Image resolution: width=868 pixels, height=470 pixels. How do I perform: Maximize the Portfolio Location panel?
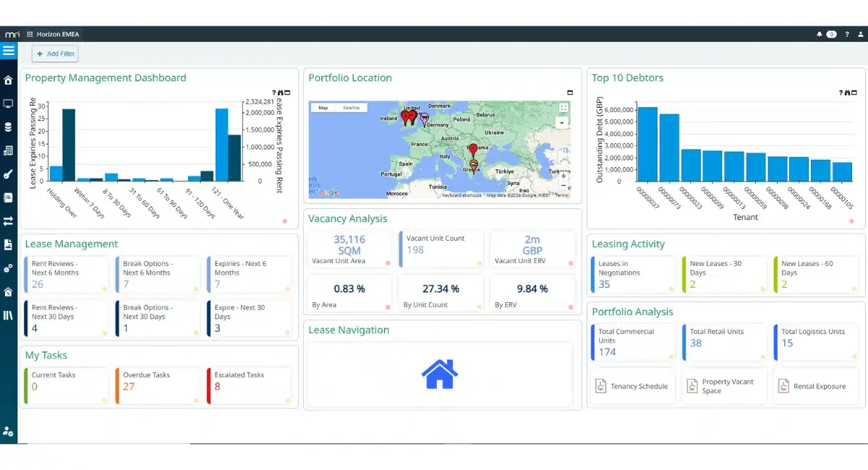click(570, 93)
